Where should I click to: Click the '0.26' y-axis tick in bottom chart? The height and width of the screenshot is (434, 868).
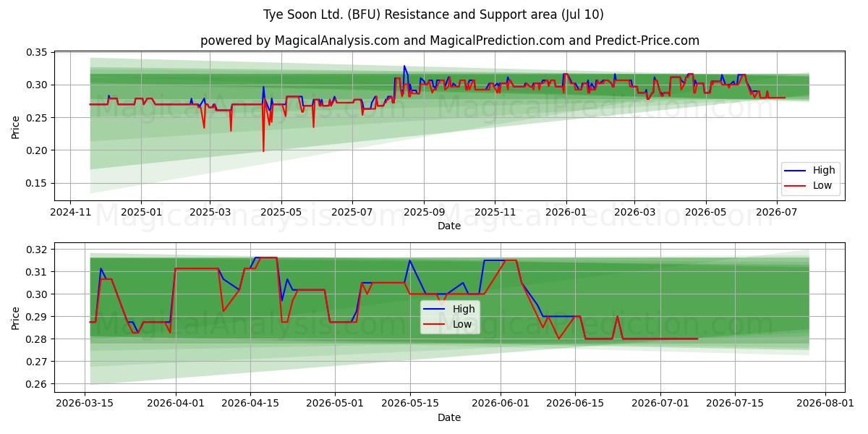(x=37, y=384)
